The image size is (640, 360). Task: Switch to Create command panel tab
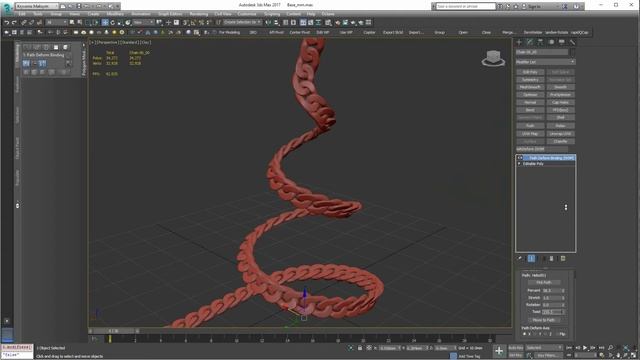click(x=518, y=42)
